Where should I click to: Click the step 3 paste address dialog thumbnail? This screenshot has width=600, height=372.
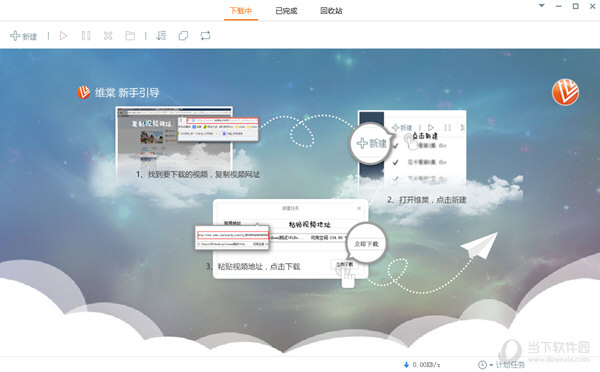pyautogui.click(x=290, y=239)
